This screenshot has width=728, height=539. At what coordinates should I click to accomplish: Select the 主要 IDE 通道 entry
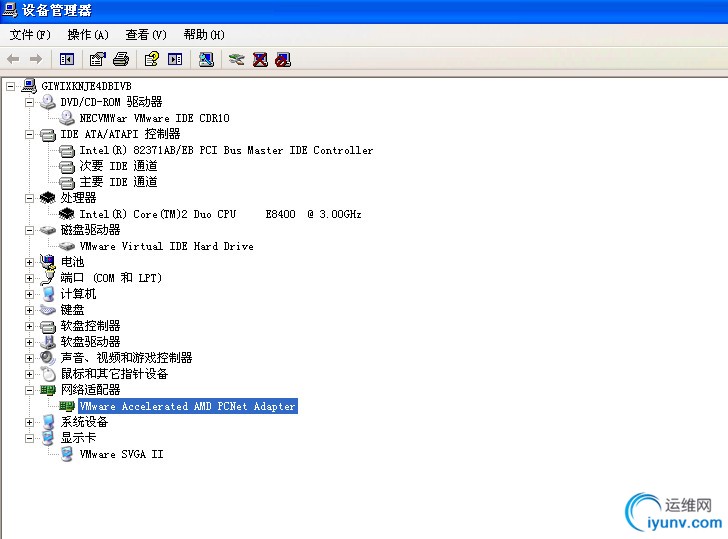click(x=118, y=182)
